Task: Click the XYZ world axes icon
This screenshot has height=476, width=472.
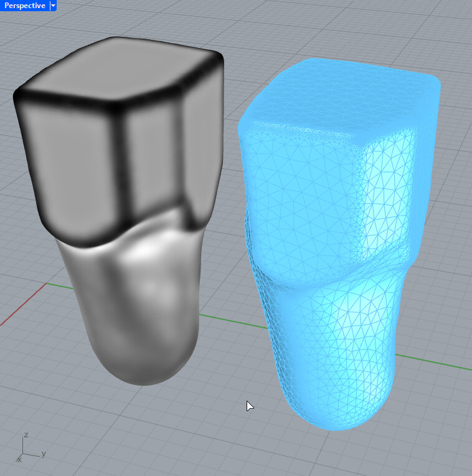Action: click(x=31, y=448)
